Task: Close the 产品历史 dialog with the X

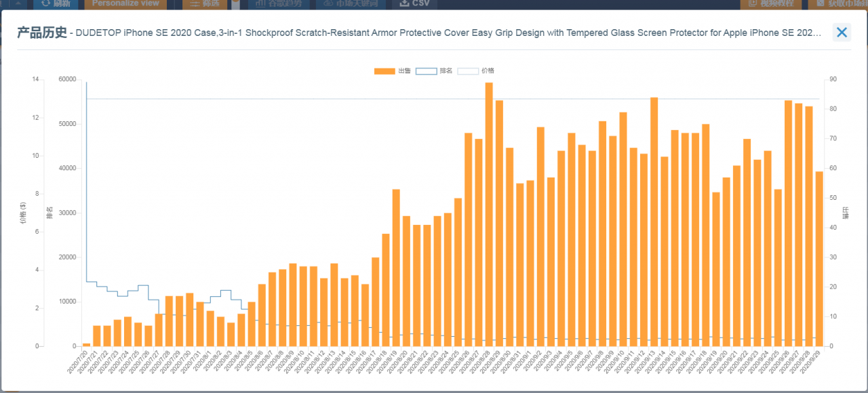Action: 842,32
